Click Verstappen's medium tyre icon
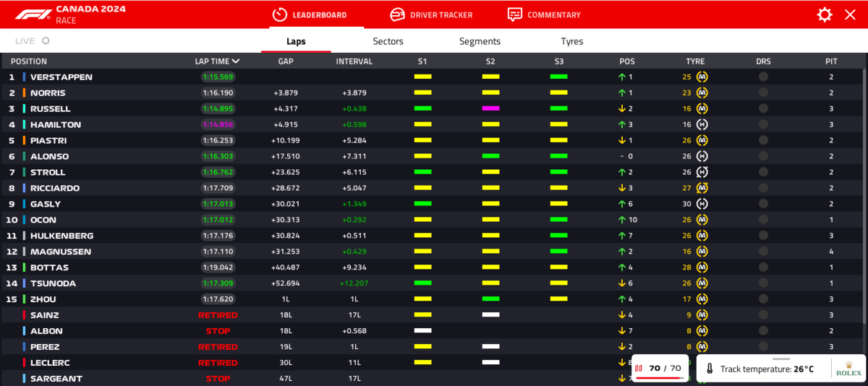Image resolution: width=868 pixels, height=386 pixels. tap(702, 77)
